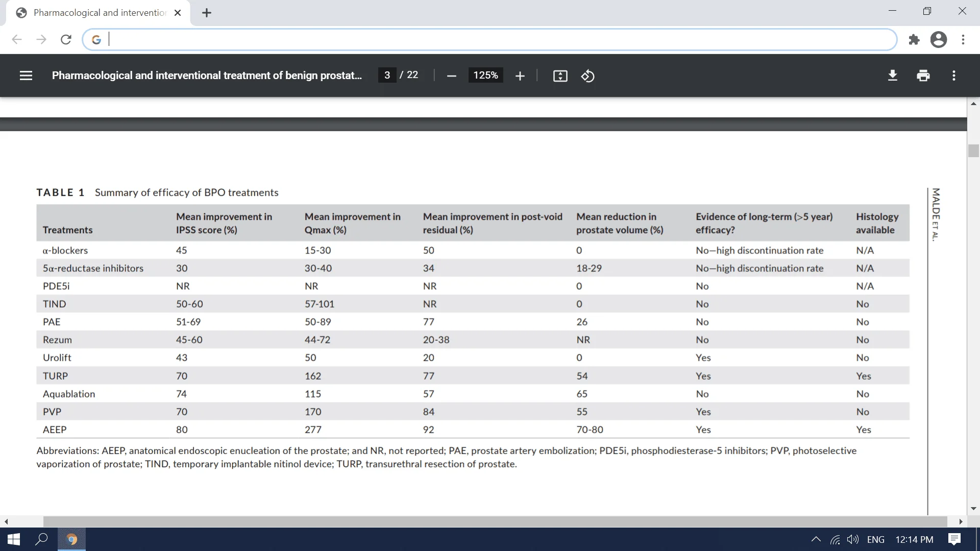980x551 pixels.
Task: Show hidden system tray icons
Action: click(816, 539)
